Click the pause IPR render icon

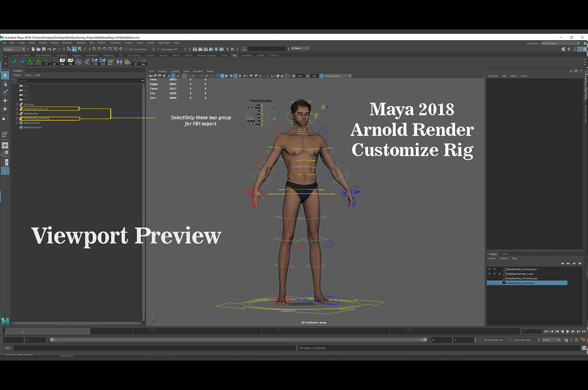pos(232,49)
